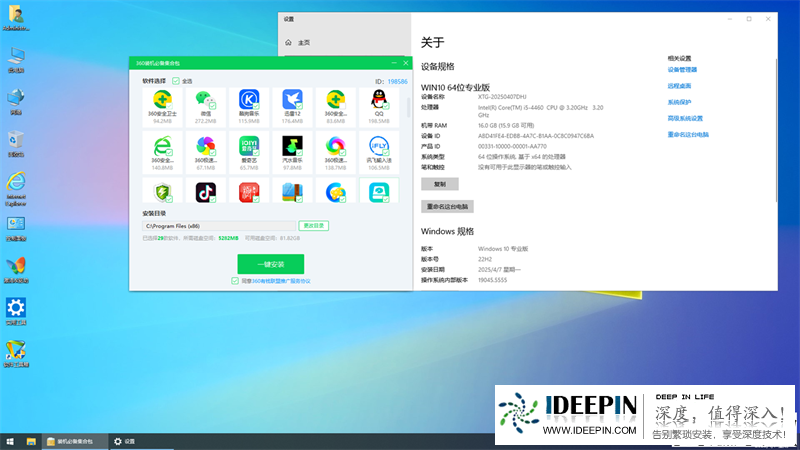Viewport: 800px width, 450px height.
Task: Click the home icon in Settings sidebar
Action: click(288, 42)
